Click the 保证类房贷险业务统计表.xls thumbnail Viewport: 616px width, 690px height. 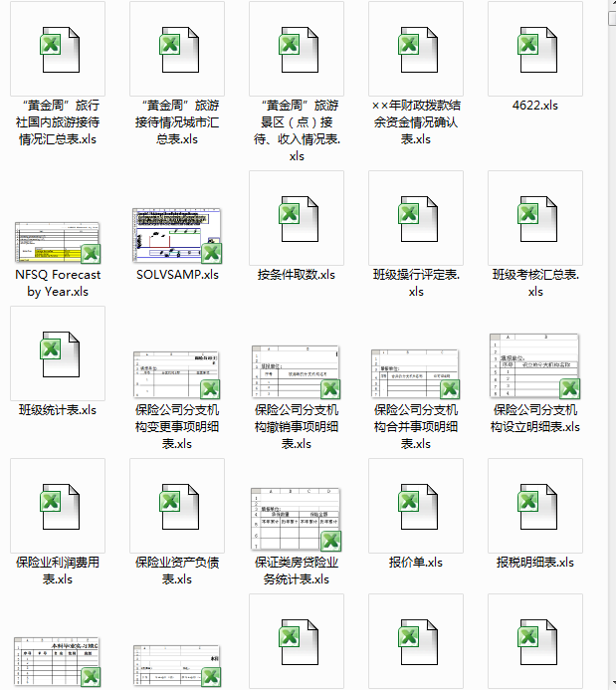pyautogui.click(x=296, y=519)
